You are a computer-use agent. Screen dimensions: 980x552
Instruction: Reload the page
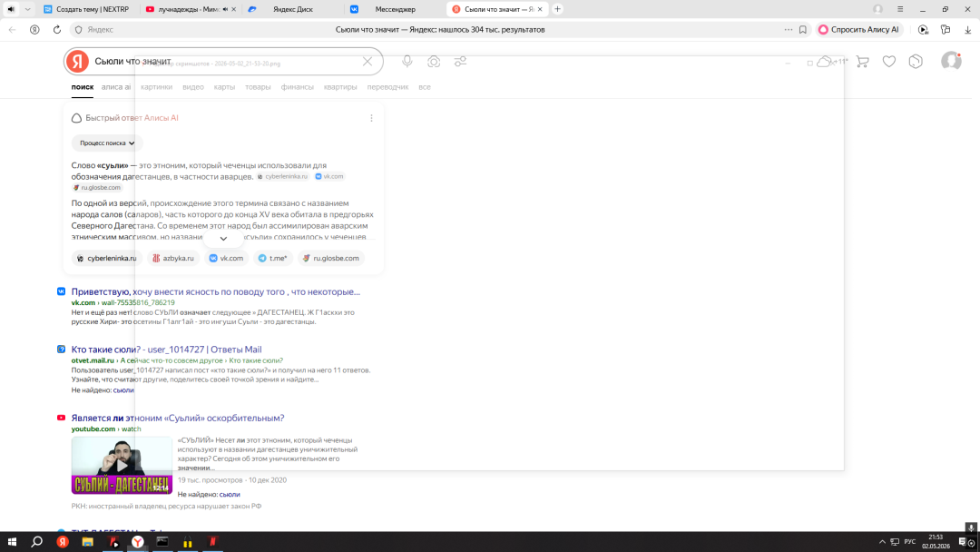click(57, 29)
